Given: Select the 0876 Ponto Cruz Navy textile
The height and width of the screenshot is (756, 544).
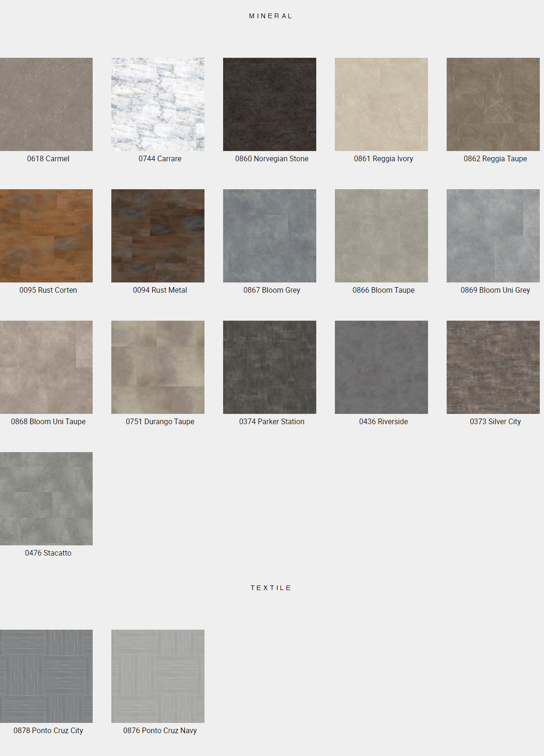Looking at the screenshot, I should click(x=158, y=676).
